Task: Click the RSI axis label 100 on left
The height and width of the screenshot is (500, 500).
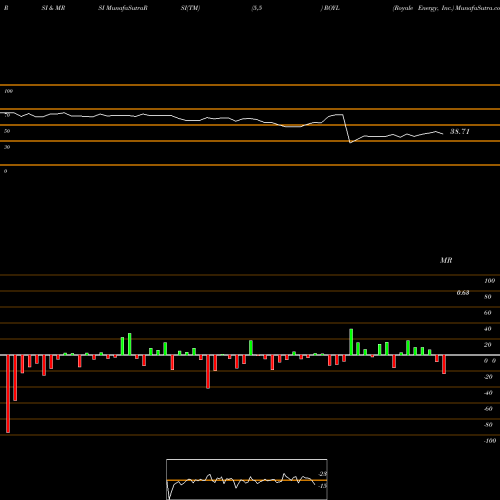Action: click(x=8, y=91)
